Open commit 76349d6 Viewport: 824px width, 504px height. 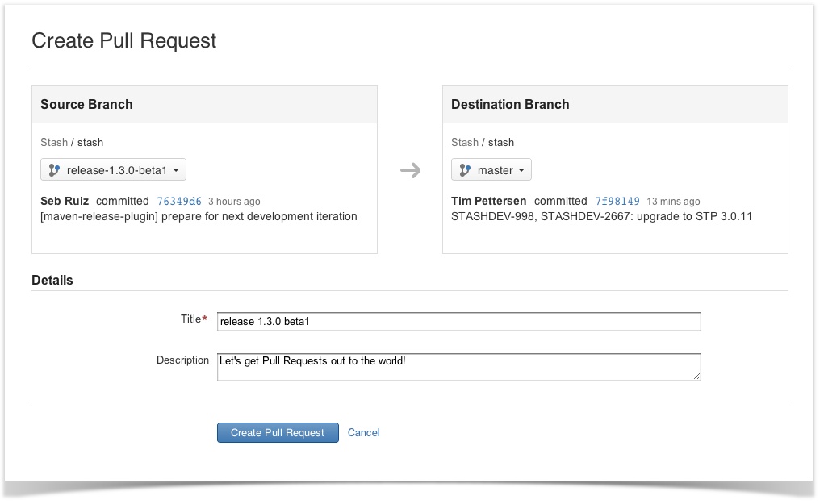pos(179,201)
